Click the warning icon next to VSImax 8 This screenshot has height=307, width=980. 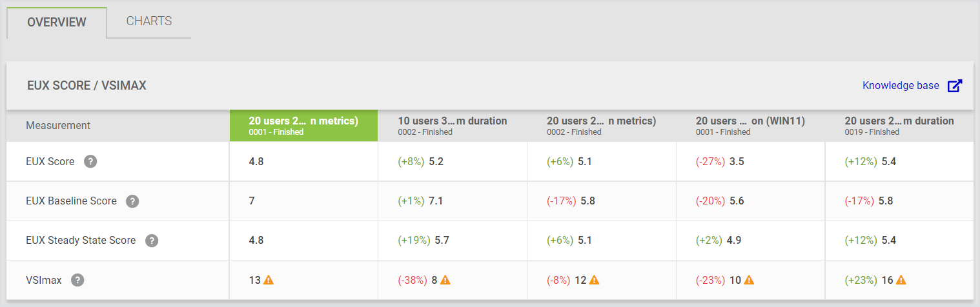tap(445, 280)
